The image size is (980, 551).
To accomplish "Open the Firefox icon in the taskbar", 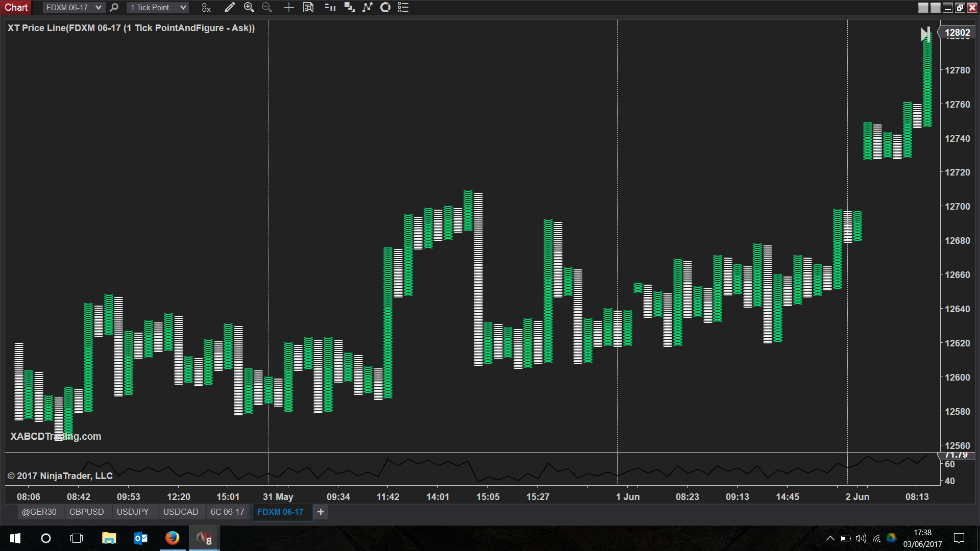I will (172, 538).
